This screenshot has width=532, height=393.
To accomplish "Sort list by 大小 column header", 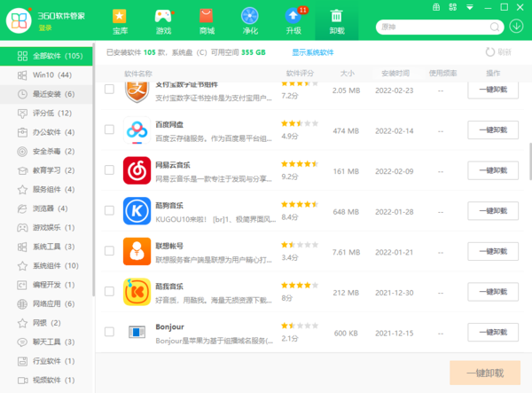I will 347,73.
